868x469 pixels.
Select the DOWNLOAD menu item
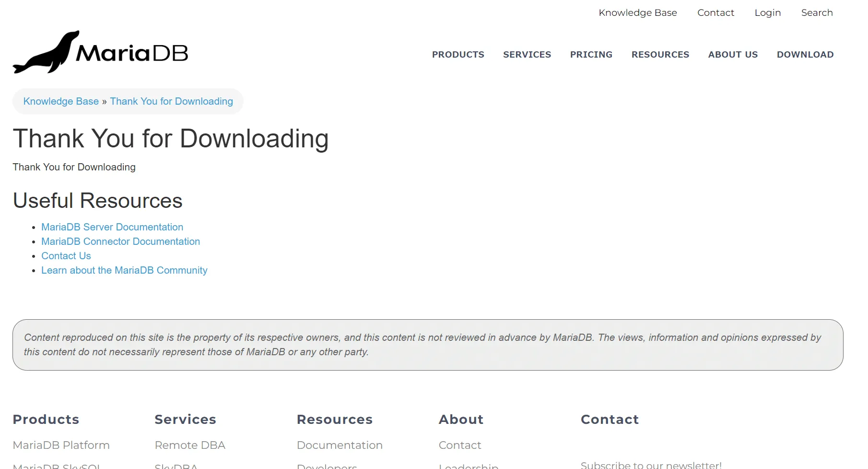(805, 55)
